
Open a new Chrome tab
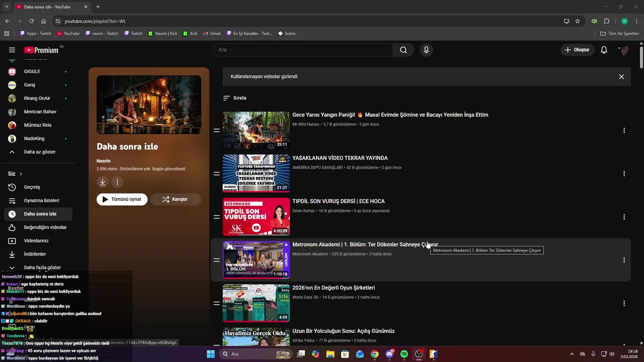[98, 7]
